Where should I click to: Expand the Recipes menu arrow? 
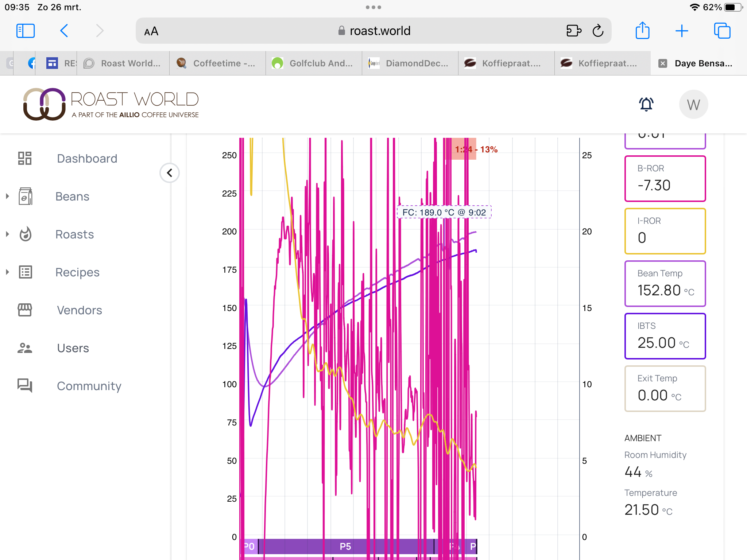point(7,272)
